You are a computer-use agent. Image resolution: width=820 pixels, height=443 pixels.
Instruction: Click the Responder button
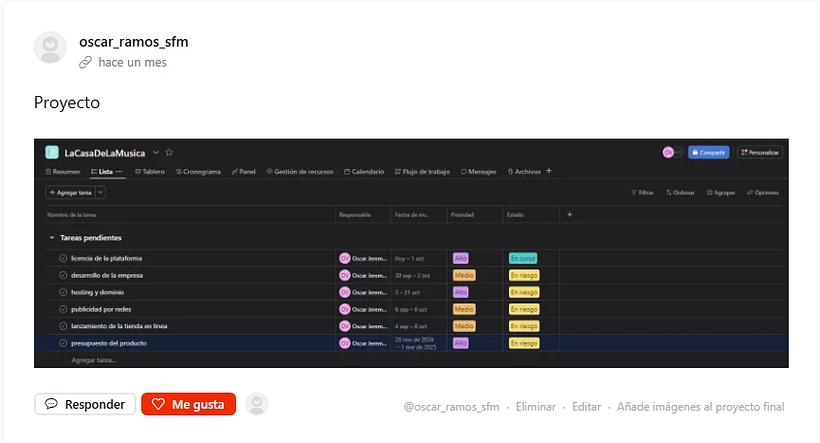[85, 404]
